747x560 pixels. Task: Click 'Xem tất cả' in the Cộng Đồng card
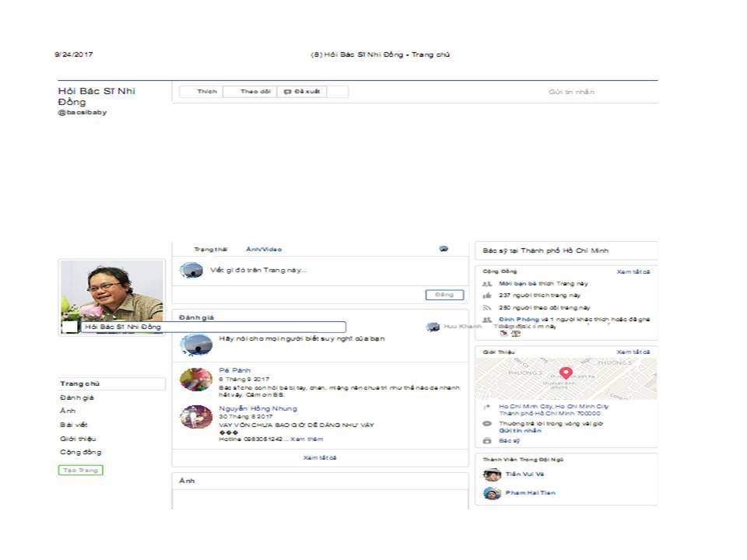[x=633, y=272]
